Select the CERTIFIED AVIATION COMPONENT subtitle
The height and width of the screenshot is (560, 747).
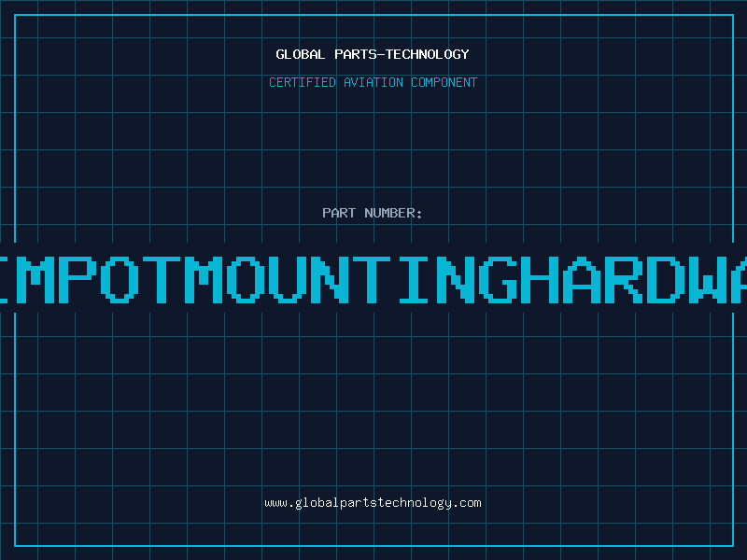pyautogui.click(x=373, y=82)
